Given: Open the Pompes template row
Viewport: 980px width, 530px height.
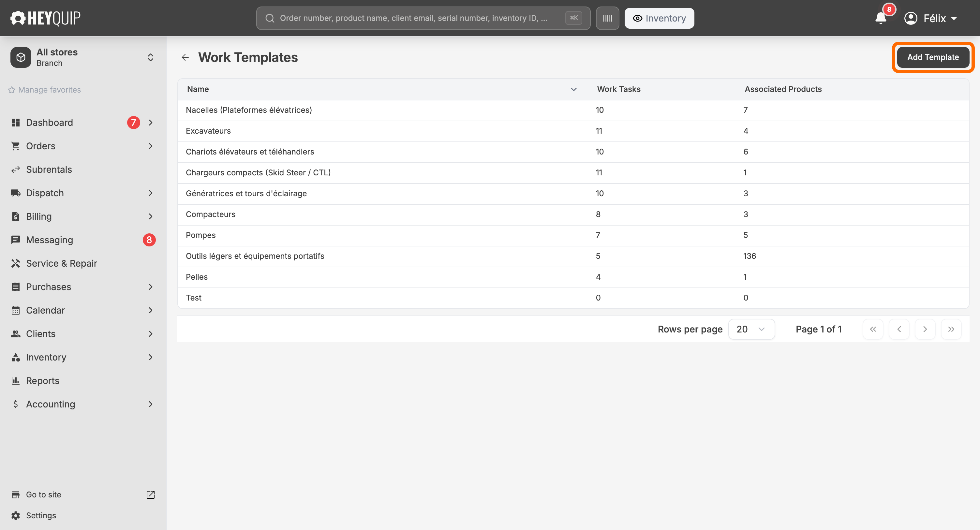Looking at the screenshot, I should [x=573, y=236].
